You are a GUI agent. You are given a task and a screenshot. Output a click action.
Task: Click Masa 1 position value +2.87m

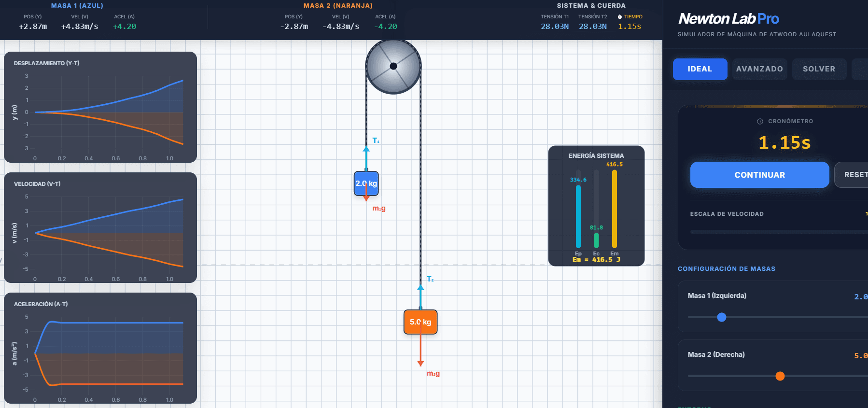[33, 27]
